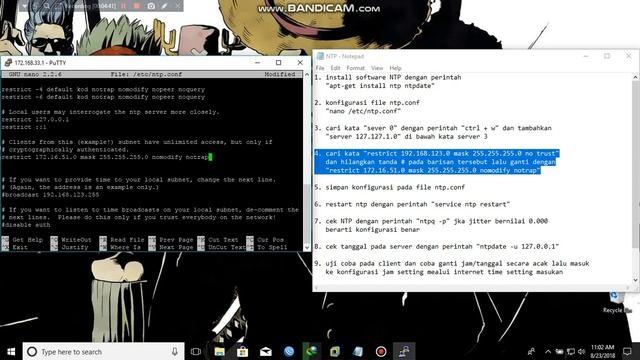Open the View menu in Notepad

377,68
